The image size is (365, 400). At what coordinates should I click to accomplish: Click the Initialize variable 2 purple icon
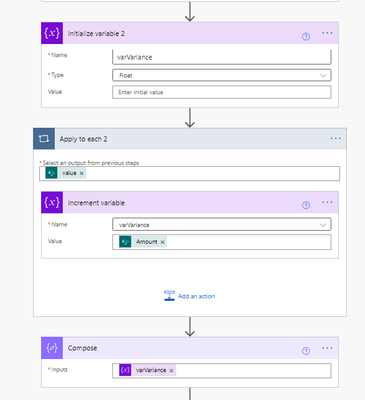click(52, 33)
